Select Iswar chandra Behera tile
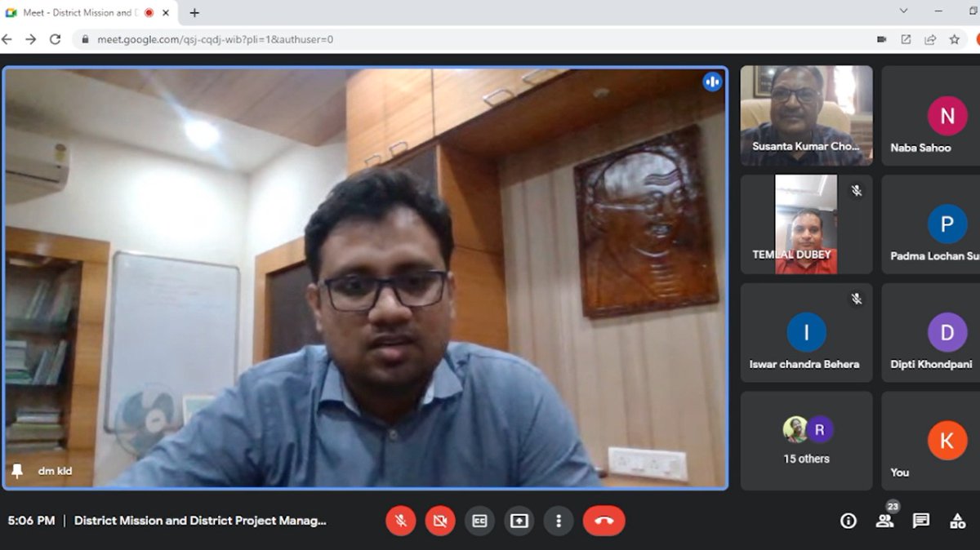Screen dimensions: 980x550 (x=806, y=333)
